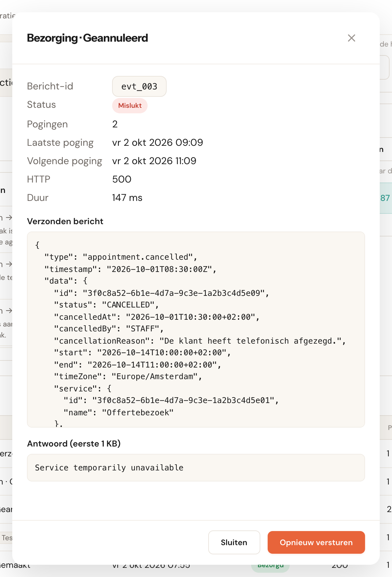Close the Bezorging dialog with the X icon
Viewport: 392px width, 577px height.
click(352, 38)
